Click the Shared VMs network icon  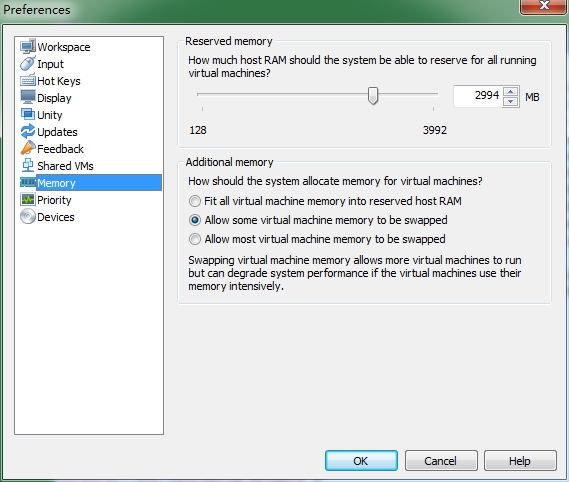[28, 166]
